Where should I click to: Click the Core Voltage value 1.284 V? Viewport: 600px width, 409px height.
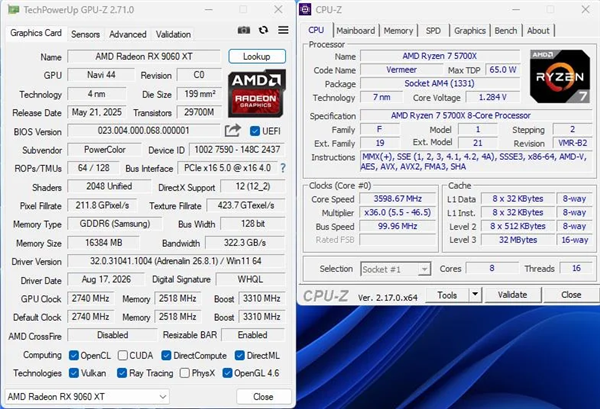tap(492, 97)
